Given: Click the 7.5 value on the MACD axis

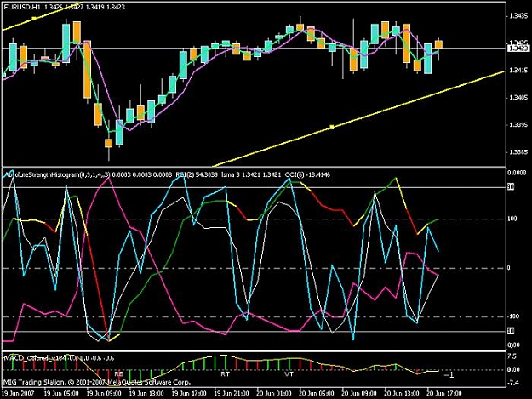Looking at the screenshot, I should pyautogui.click(x=512, y=356).
